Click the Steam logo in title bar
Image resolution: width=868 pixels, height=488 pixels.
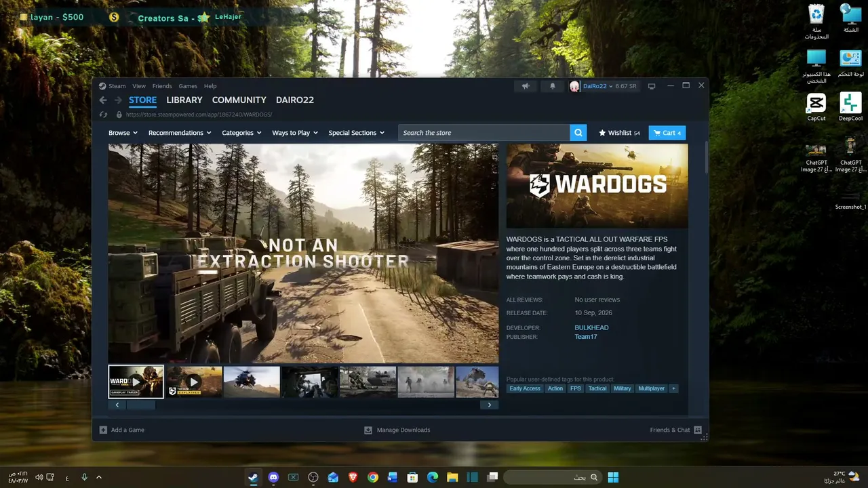point(102,86)
